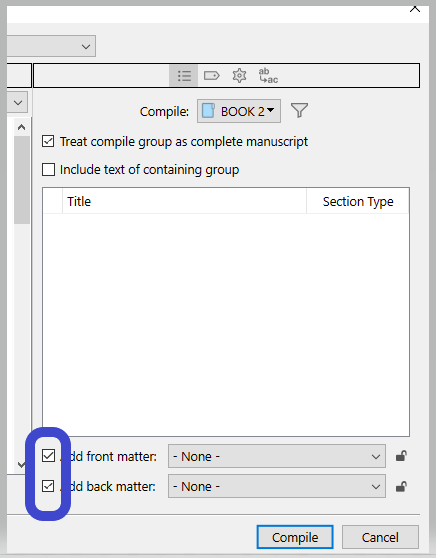Toggle front matter lock icon
Viewport: 436px width, 558px height.
[x=401, y=456]
